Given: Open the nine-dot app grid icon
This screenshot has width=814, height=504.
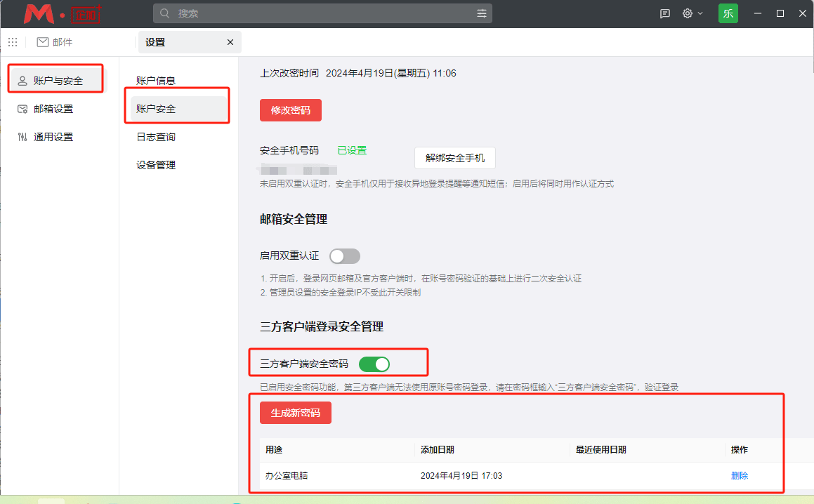Looking at the screenshot, I should pos(13,42).
